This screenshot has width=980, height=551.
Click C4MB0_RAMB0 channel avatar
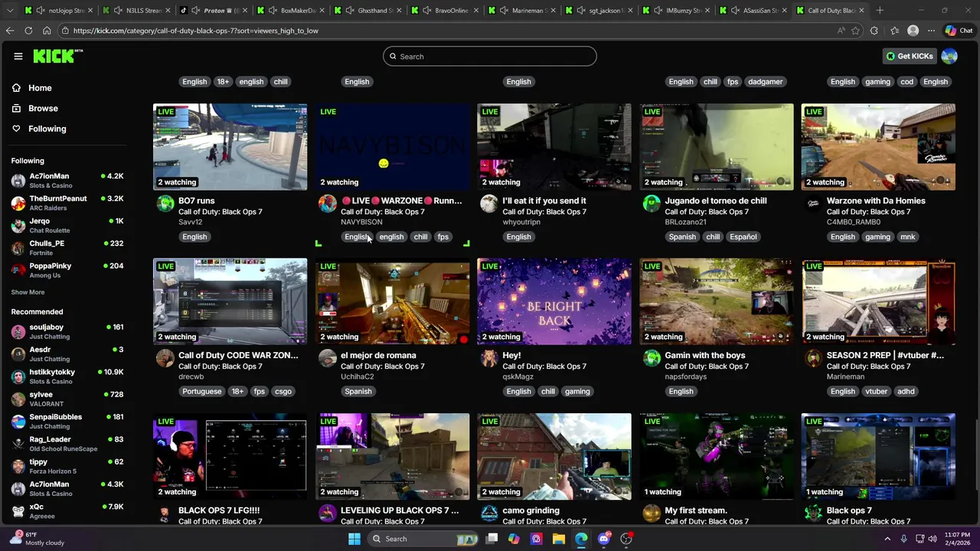point(813,204)
